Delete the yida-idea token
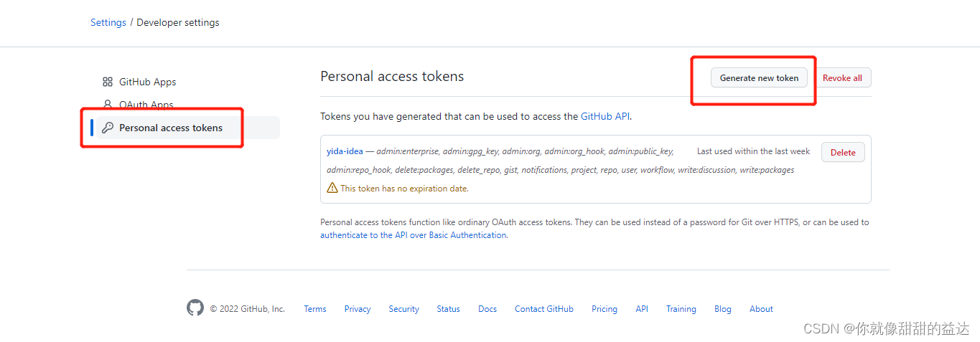Screen dimensions: 980x342 pos(843,152)
